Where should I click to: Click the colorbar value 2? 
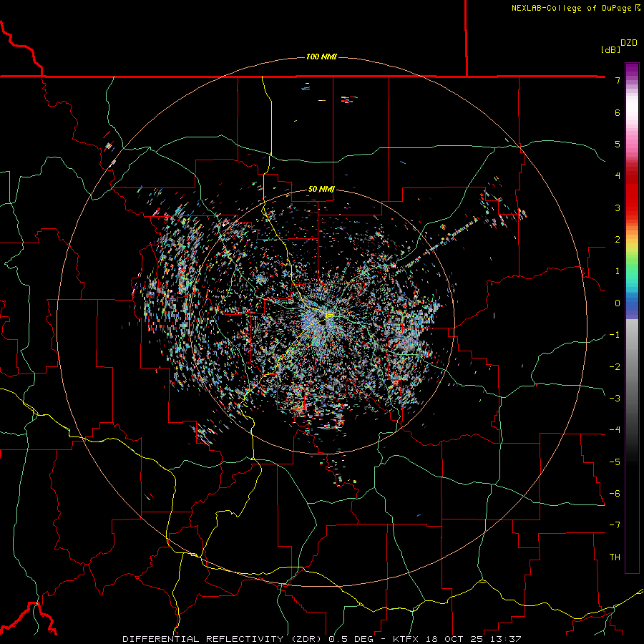tap(618, 240)
